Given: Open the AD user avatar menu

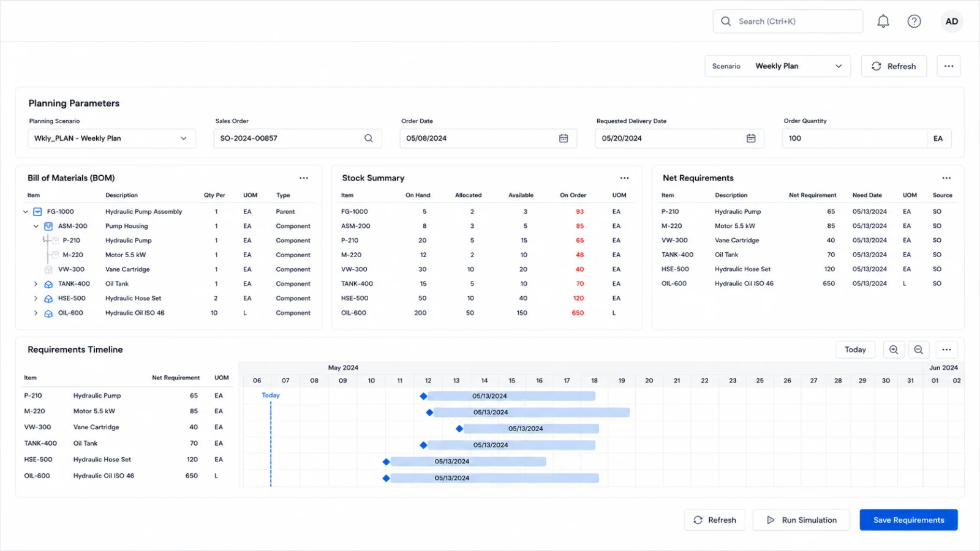Looking at the screenshot, I should pos(952,21).
